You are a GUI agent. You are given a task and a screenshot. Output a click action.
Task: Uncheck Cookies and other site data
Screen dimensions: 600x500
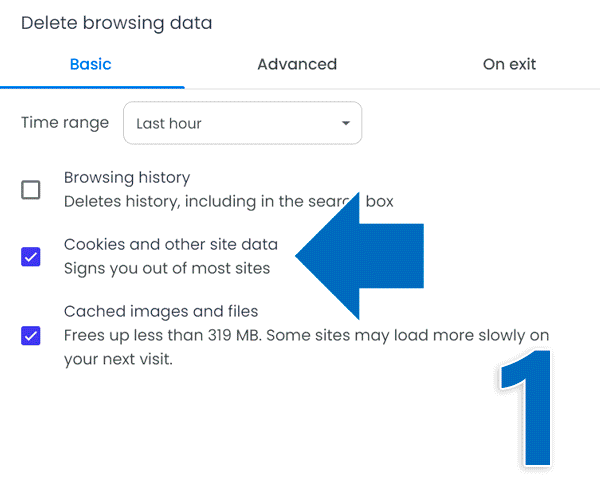coord(31,257)
